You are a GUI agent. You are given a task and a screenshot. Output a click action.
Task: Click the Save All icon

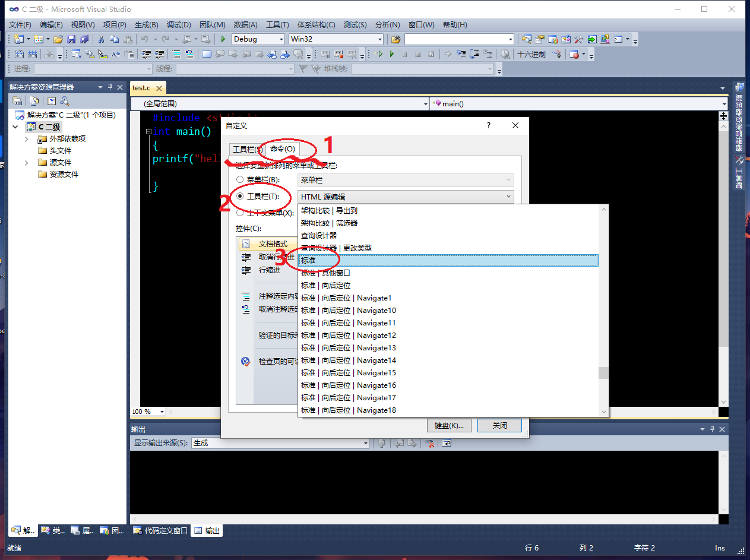(84, 39)
